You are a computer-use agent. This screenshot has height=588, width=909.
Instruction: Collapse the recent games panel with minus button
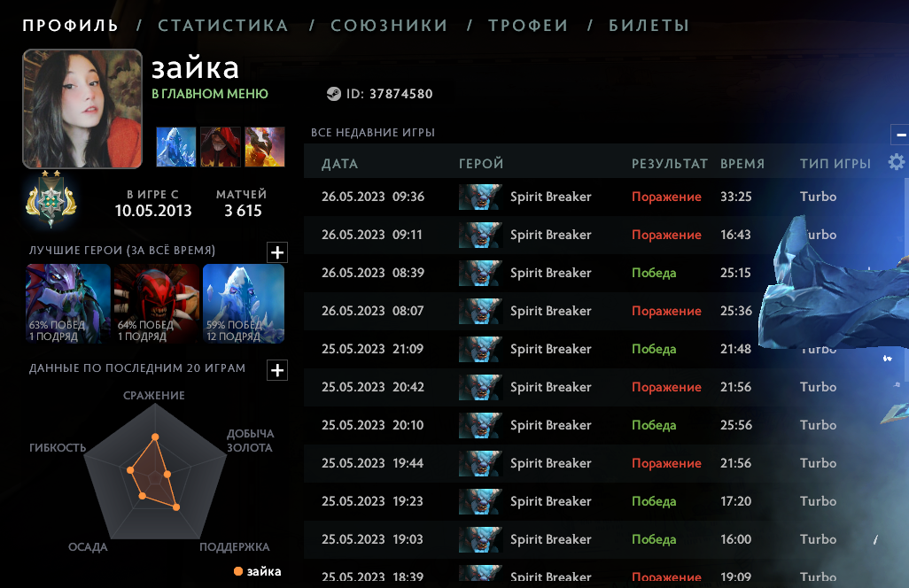[900, 135]
